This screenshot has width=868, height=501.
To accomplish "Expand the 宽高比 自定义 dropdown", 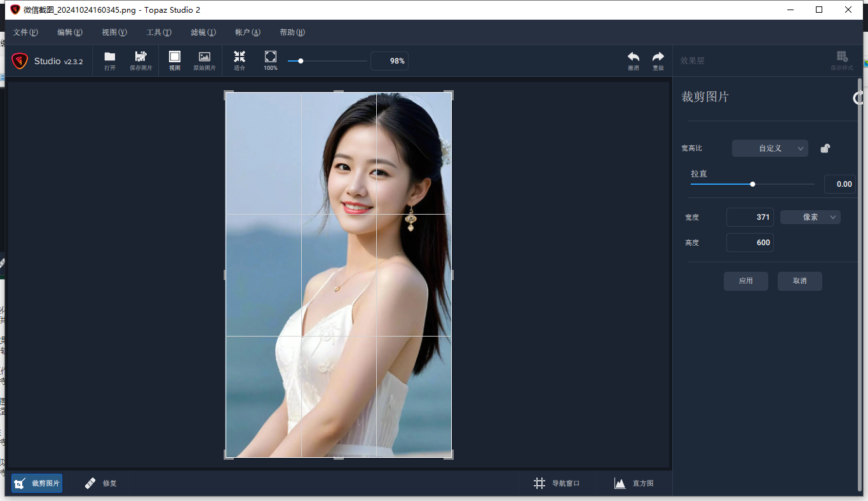I will click(770, 148).
